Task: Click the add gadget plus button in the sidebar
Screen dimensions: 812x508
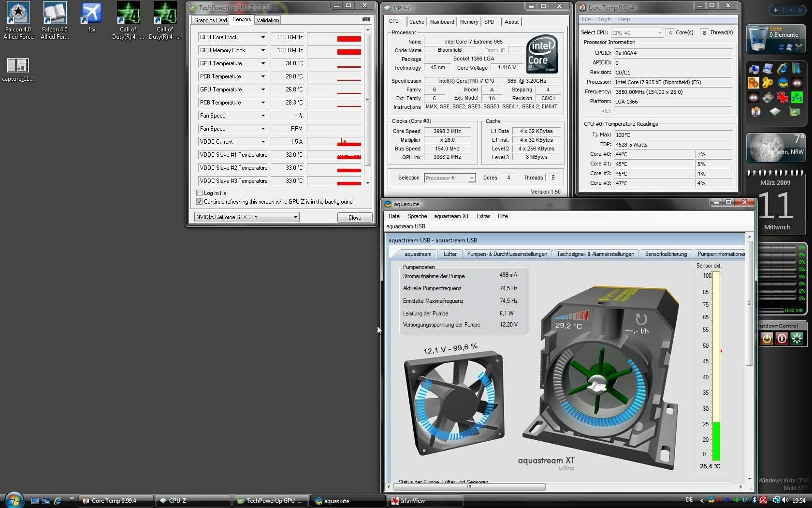Action: tap(775, 10)
